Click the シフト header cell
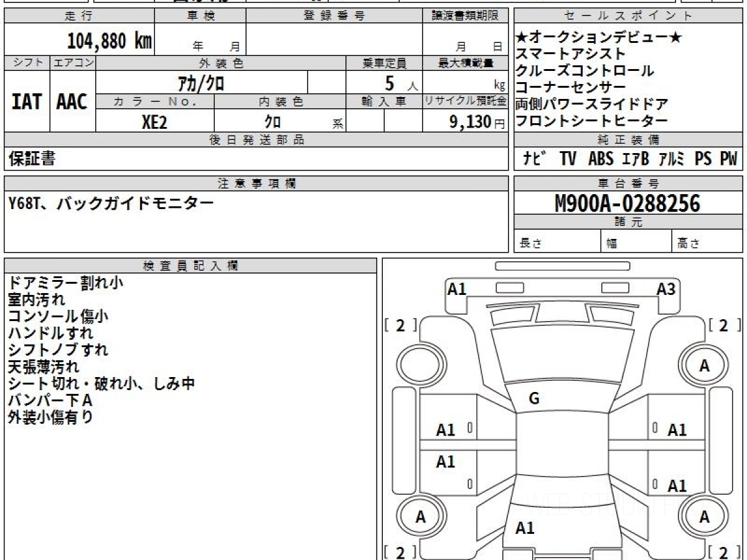This screenshot has height=560, width=747. (x=27, y=63)
